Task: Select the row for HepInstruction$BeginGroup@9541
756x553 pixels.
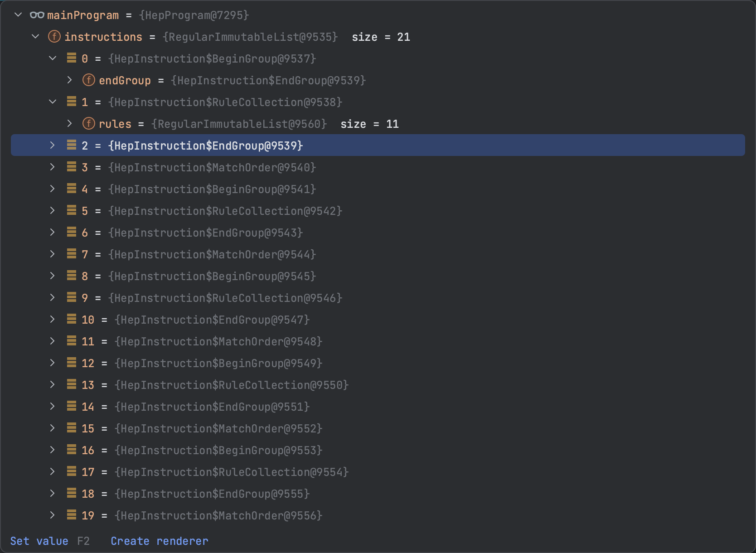Action: (x=212, y=189)
